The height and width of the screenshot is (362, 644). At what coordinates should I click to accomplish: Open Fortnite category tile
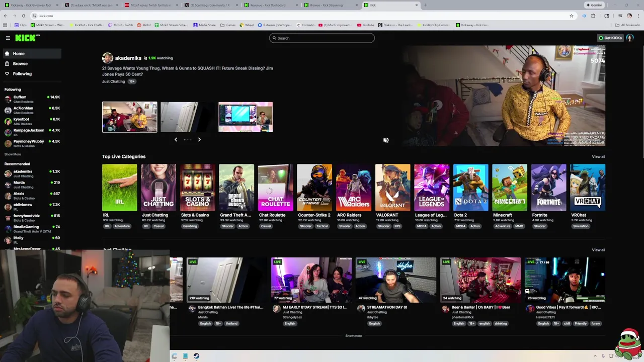(548, 188)
